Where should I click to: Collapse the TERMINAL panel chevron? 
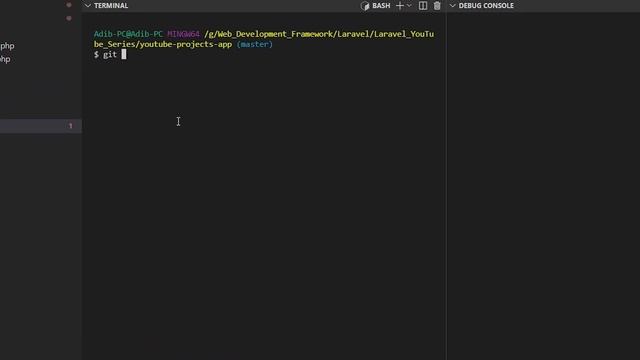coord(87,6)
